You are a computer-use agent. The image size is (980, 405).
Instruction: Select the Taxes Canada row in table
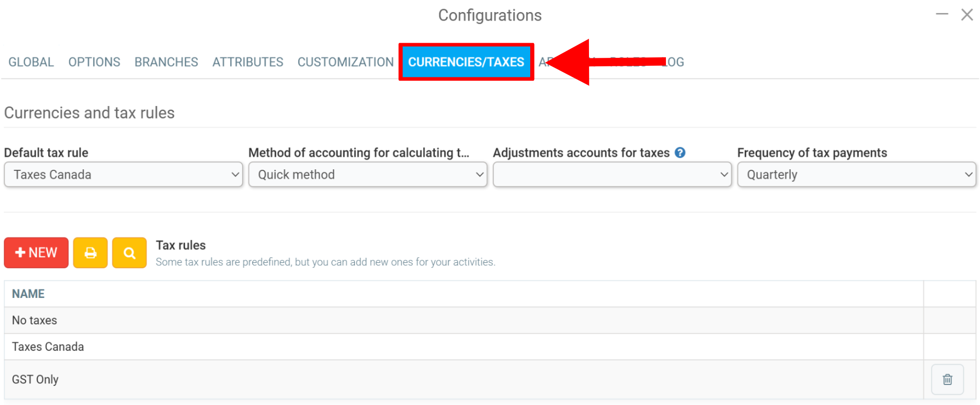(464, 347)
